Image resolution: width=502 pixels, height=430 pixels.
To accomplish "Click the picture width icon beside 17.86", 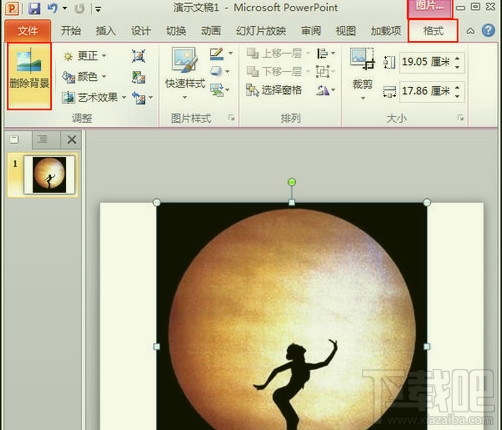I will 389,91.
